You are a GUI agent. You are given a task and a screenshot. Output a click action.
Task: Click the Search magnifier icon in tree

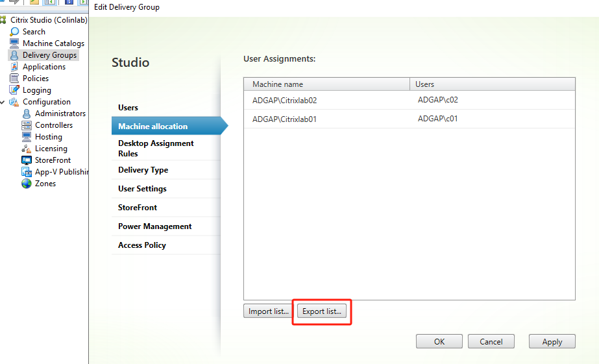pos(14,32)
